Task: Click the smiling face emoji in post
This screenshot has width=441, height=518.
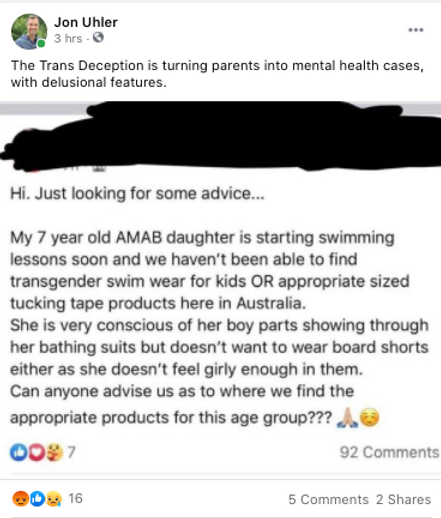Action: tap(370, 417)
